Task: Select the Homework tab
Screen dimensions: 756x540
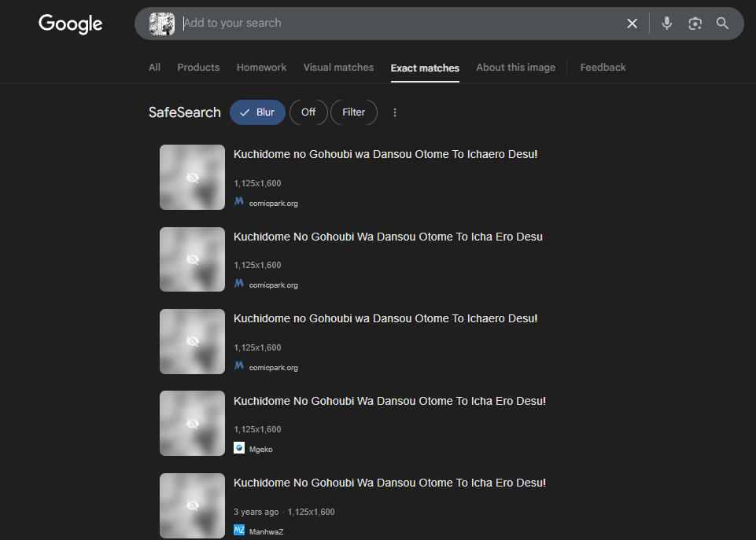Action: click(x=261, y=68)
